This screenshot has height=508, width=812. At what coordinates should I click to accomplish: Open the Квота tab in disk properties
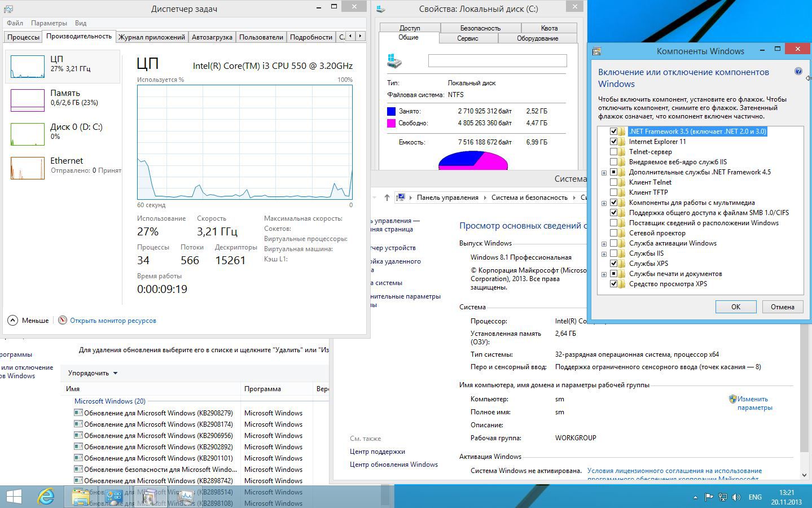point(549,28)
